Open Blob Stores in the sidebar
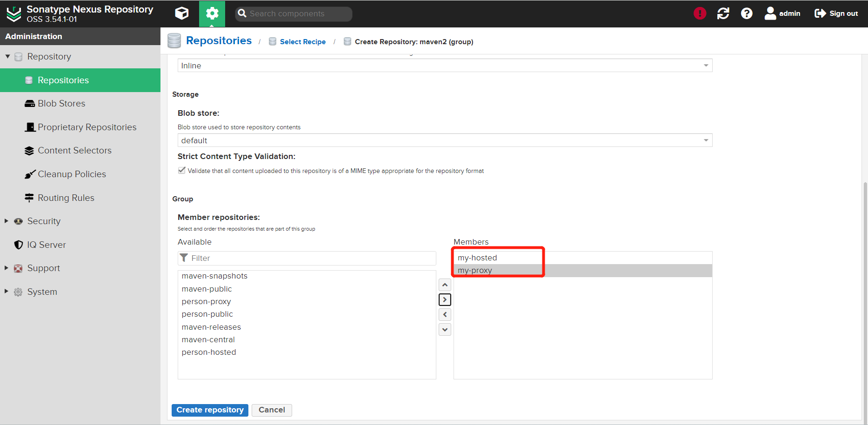This screenshot has width=868, height=425. (80, 103)
